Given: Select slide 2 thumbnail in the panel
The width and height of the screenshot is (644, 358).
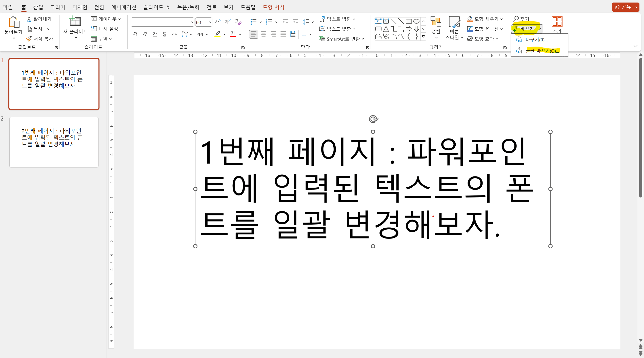Looking at the screenshot, I should [x=54, y=142].
